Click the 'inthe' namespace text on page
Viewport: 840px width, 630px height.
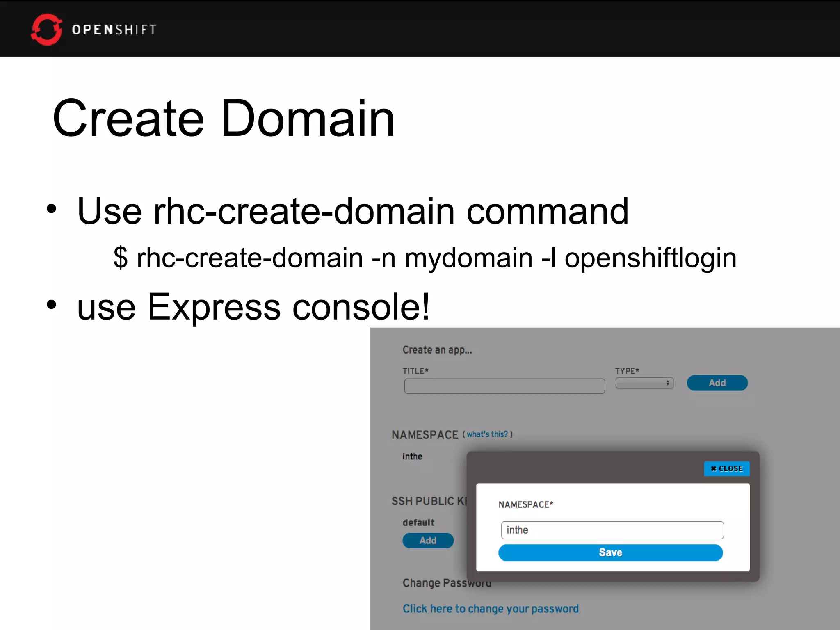click(412, 457)
